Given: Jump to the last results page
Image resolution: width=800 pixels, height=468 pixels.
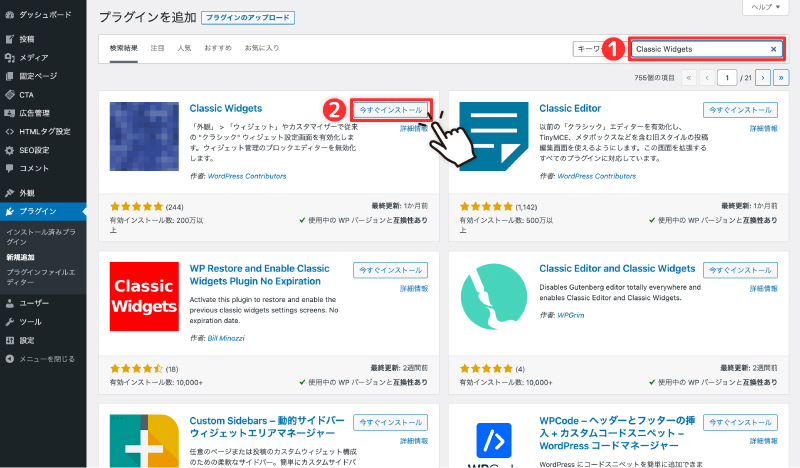Looking at the screenshot, I should coord(781,78).
